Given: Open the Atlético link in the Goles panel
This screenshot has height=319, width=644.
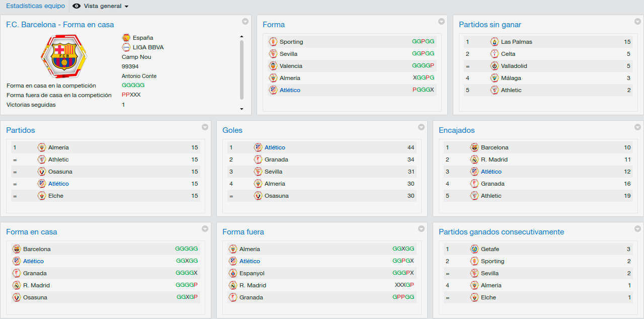Looking at the screenshot, I should click(275, 147).
